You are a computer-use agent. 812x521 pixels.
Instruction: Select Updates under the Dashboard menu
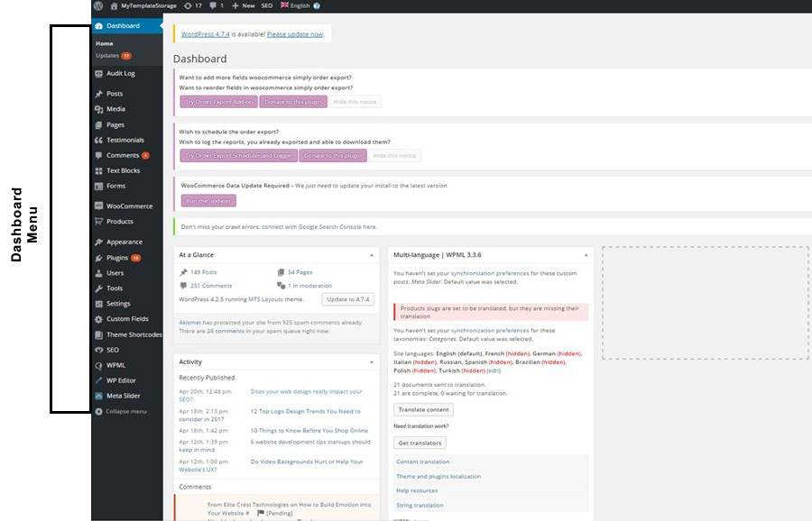tap(107, 56)
